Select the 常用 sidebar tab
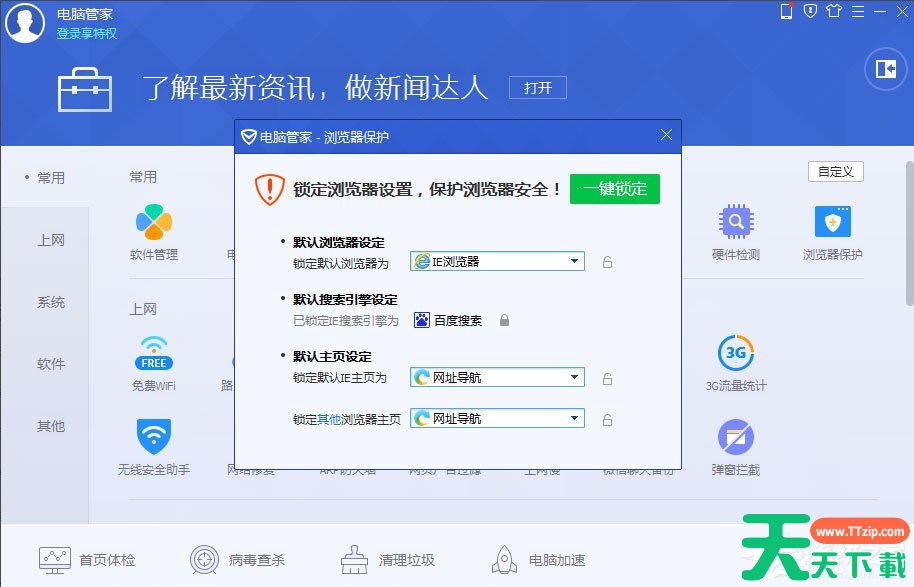914x587 pixels. pyautogui.click(x=50, y=177)
